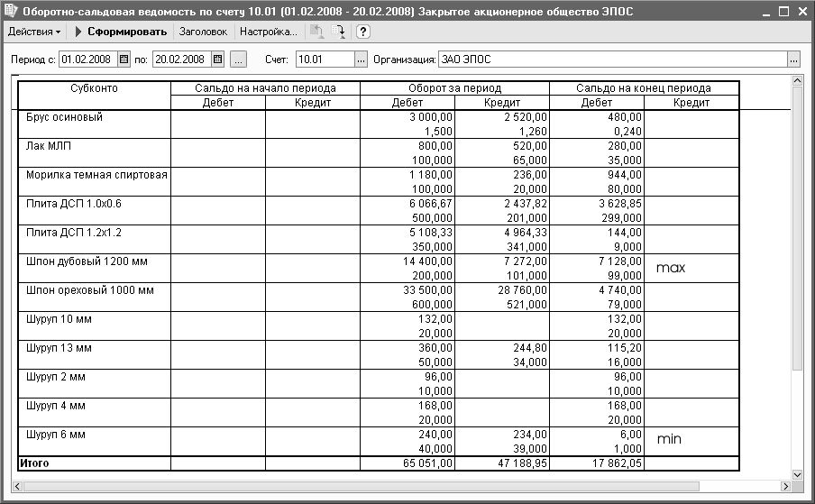
Task: Open the Действия dropdown menu
Action: tap(34, 32)
